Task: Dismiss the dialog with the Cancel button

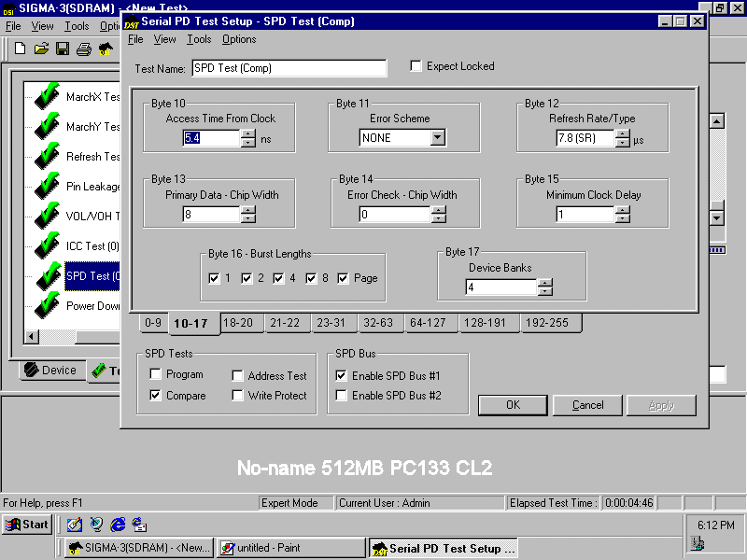Action: point(587,404)
